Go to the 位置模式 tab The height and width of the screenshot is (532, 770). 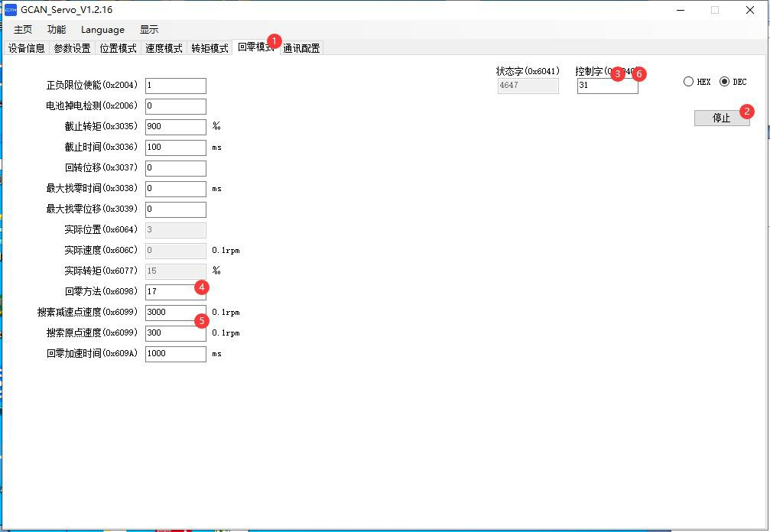pos(118,48)
